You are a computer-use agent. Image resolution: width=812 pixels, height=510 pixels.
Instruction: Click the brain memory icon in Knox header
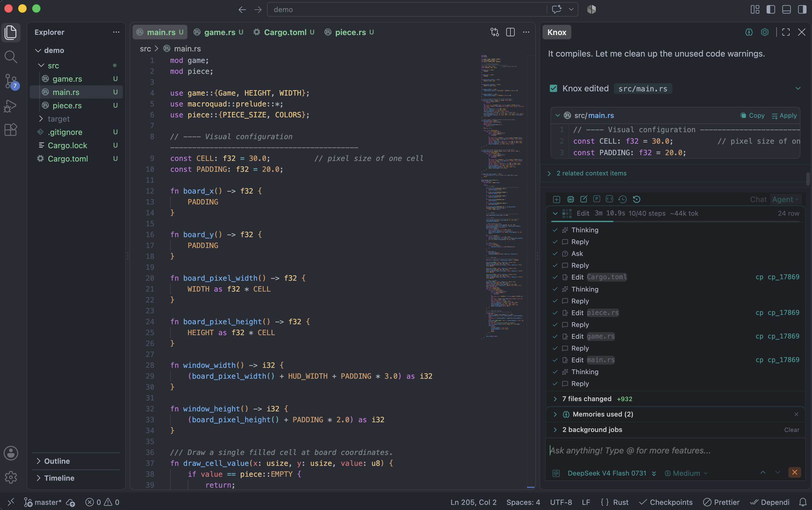click(x=749, y=32)
